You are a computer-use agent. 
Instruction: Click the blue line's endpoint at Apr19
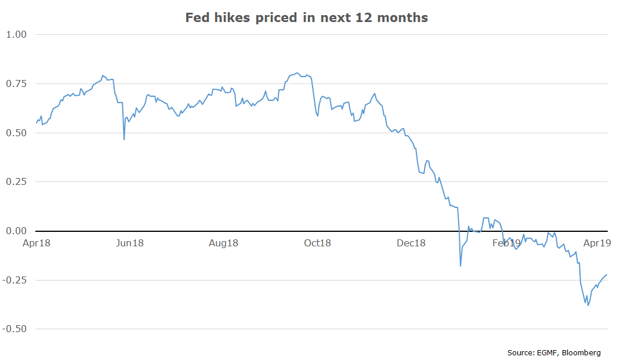pyautogui.click(x=607, y=275)
